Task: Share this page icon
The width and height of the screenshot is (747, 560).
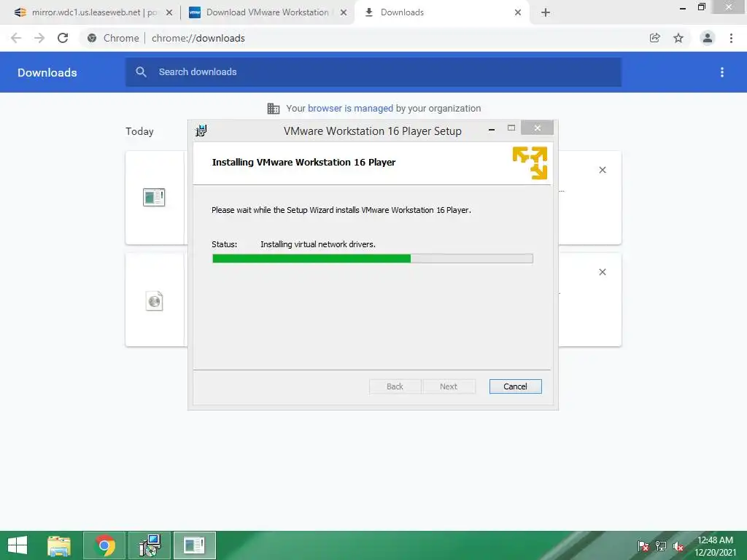Action: [x=655, y=38]
